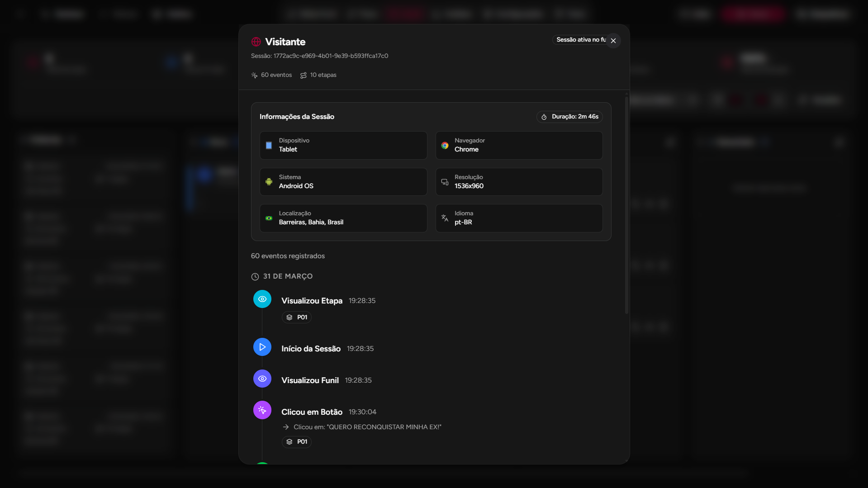Click the screen resolution icon

click(445, 182)
